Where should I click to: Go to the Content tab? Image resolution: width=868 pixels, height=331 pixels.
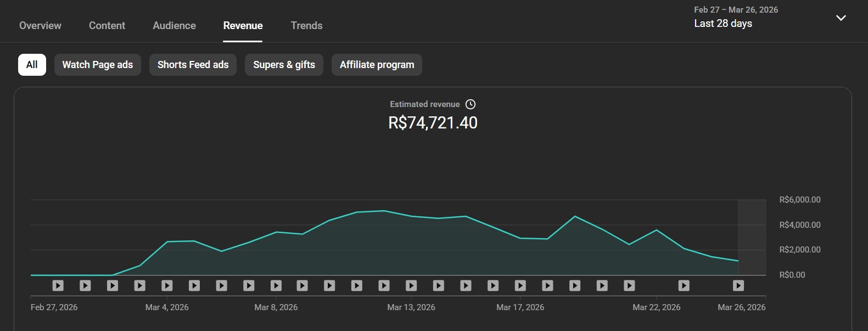(x=107, y=26)
